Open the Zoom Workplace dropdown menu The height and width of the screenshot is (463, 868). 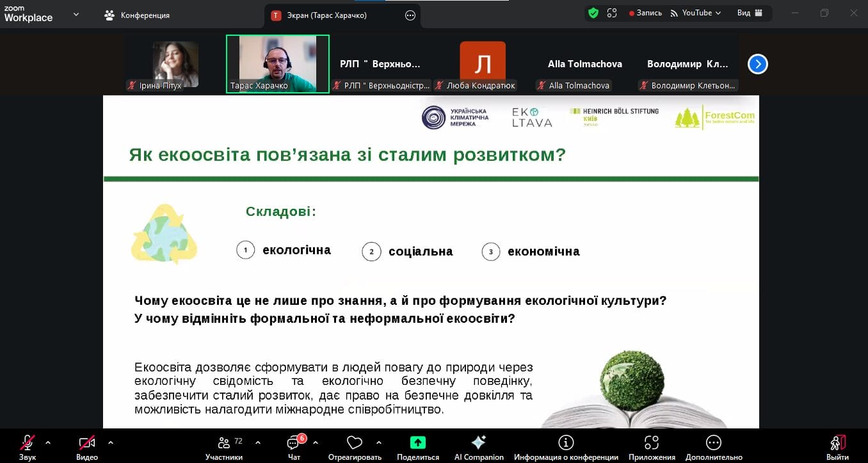76,14
